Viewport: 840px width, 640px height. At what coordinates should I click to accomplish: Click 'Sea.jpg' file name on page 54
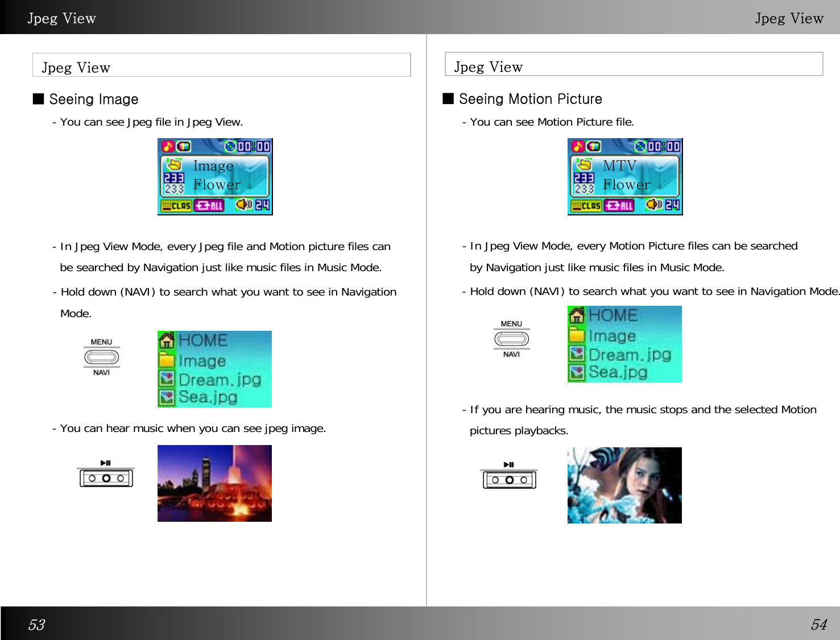coord(618,372)
